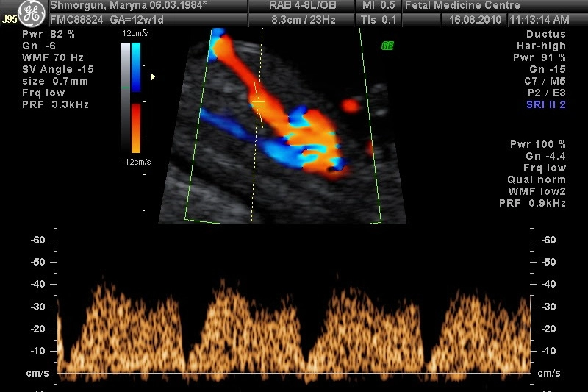Click the time 11:13:14 AM
Viewport: 588px width, 392px height.
pyautogui.click(x=539, y=20)
